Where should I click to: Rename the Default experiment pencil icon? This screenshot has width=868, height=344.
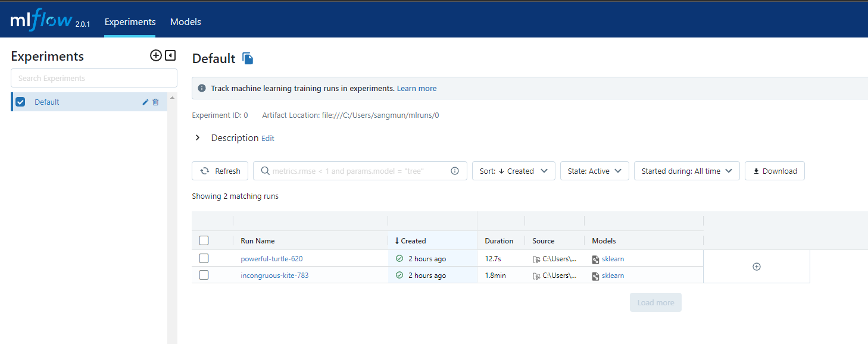pos(145,102)
